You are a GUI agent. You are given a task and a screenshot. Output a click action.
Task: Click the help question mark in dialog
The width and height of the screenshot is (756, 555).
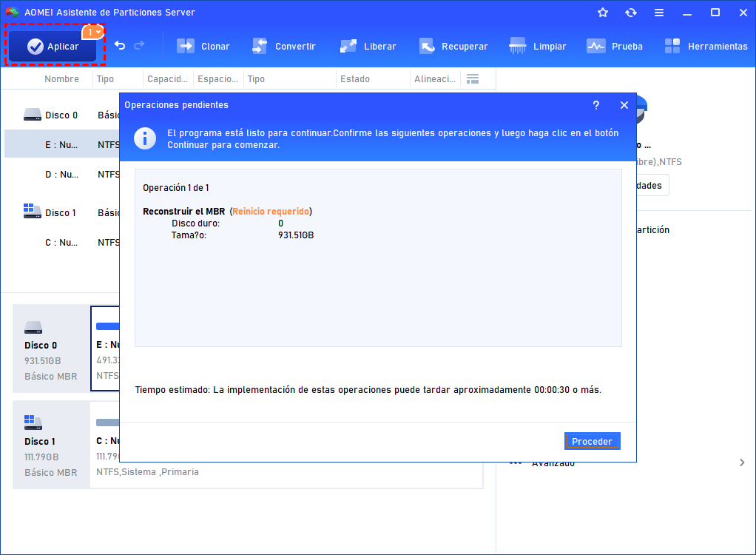pyautogui.click(x=596, y=105)
